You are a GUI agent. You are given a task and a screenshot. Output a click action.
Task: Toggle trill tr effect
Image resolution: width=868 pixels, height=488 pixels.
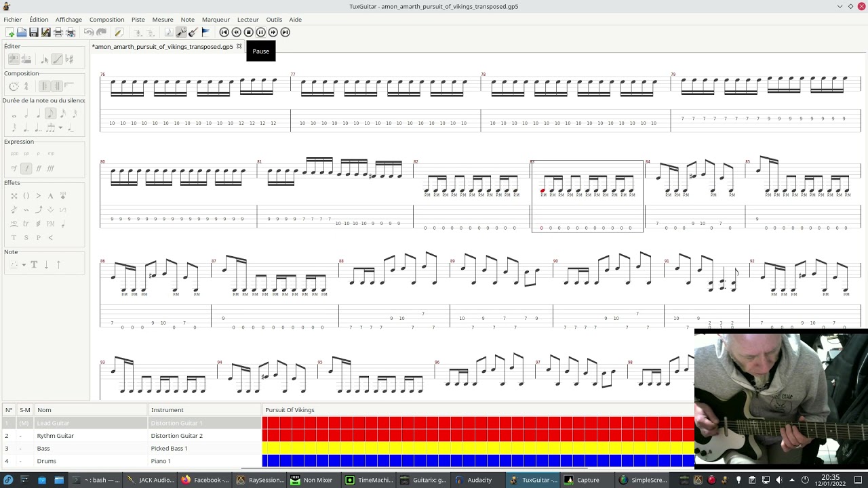[26, 224]
